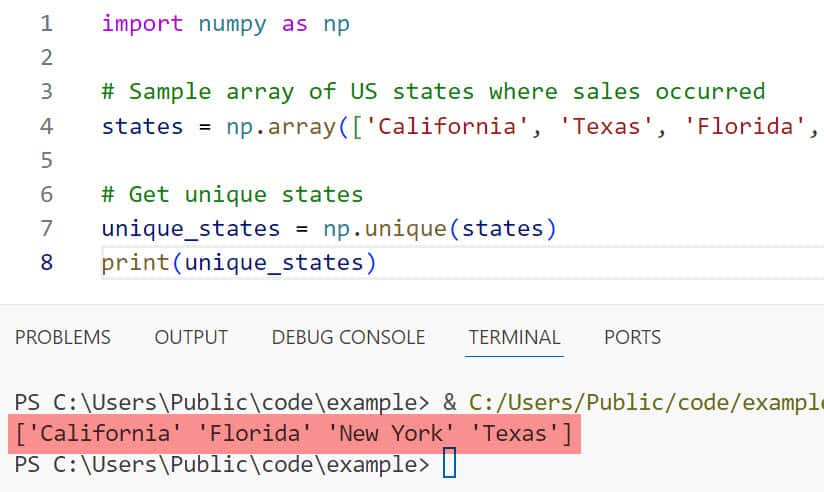Click the 'as' keyword on line 1
The height and width of the screenshot is (492, 824).
[x=294, y=24]
